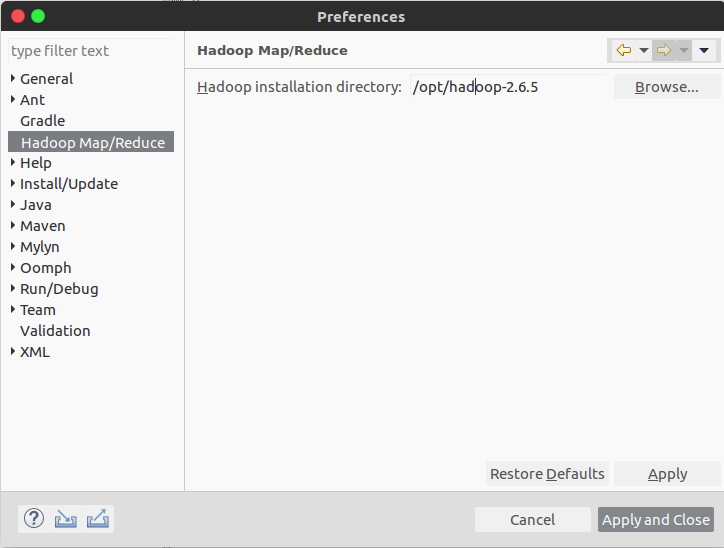Select Validation in preferences tree
This screenshot has height=548, width=724.
(x=55, y=331)
